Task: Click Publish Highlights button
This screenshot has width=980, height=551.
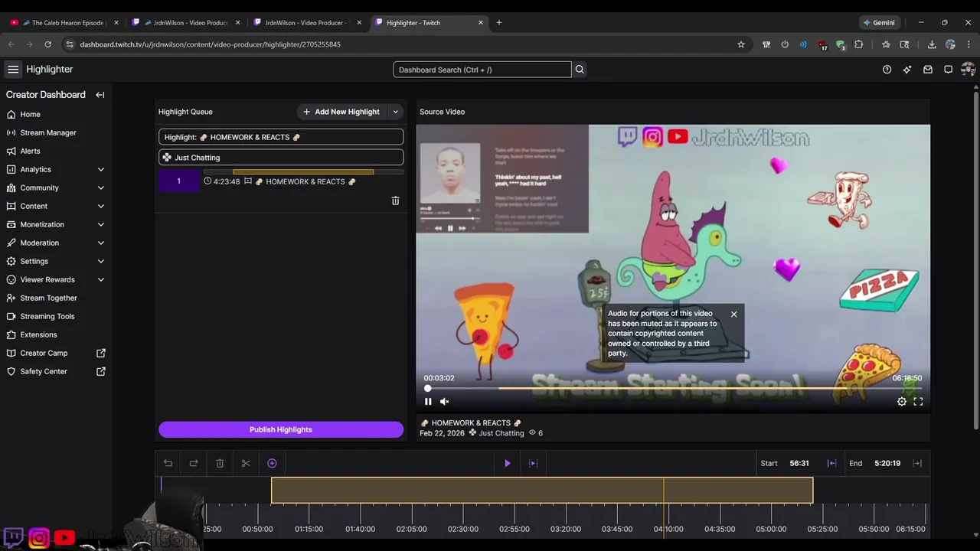Action: 281,429
